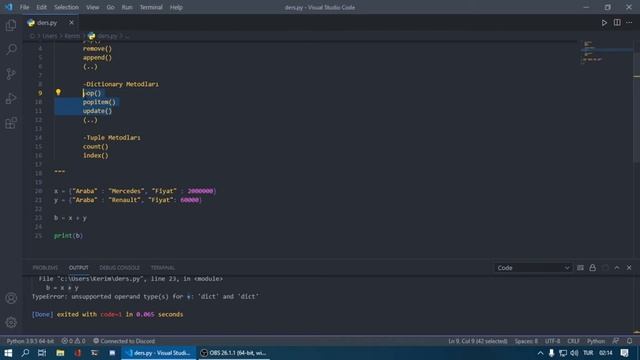Click the TypeError message in output

(145, 297)
